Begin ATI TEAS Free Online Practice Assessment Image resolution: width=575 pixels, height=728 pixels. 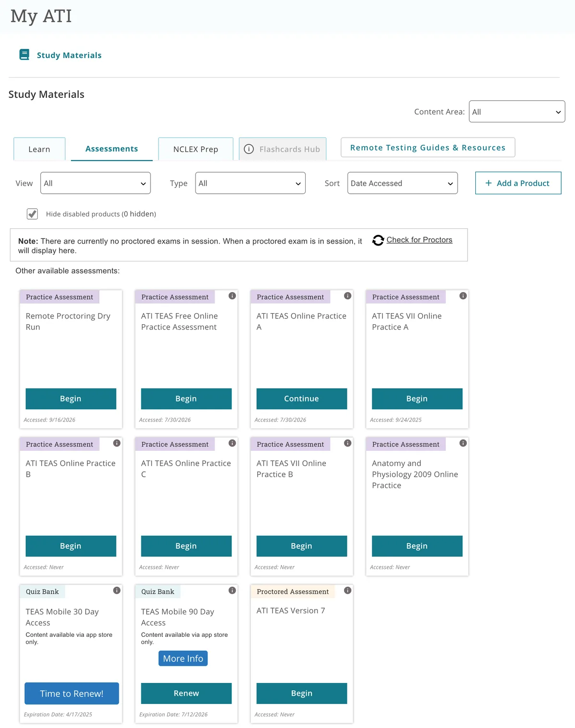[x=186, y=399]
